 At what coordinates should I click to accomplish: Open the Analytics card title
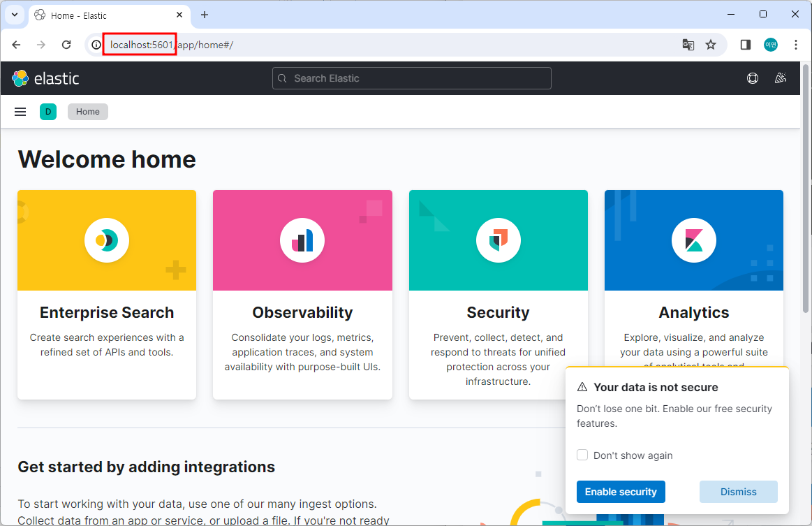pos(694,312)
